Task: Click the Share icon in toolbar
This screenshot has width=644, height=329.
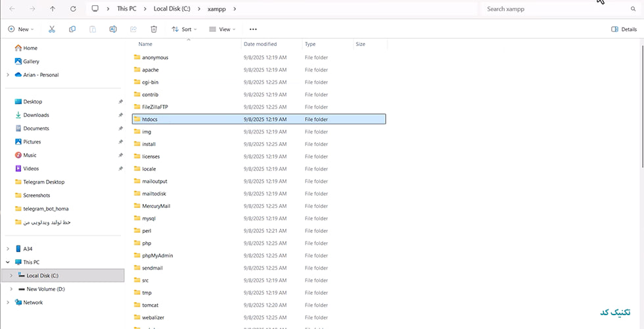Action: point(133,29)
